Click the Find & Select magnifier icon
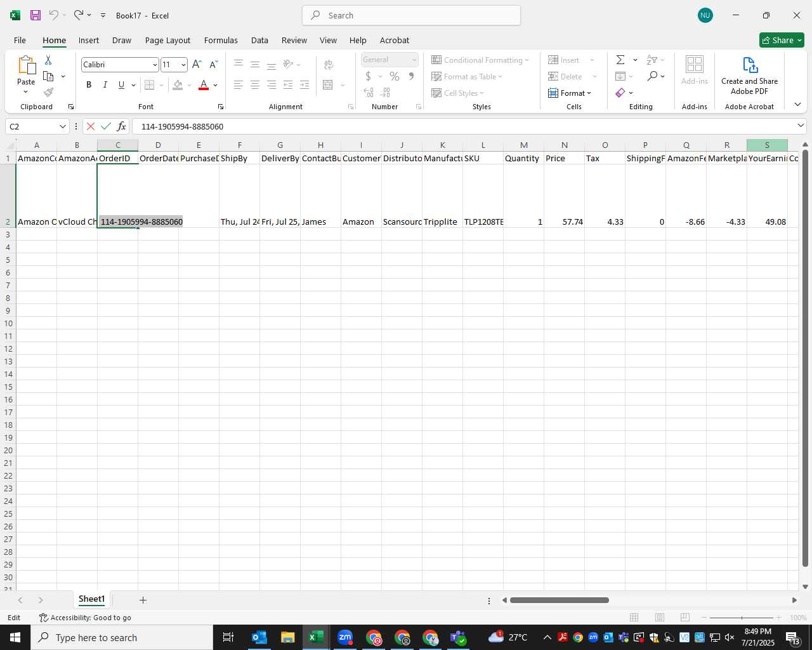Image resolution: width=812 pixels, height=650 pixels. pyautogui.click(x=652, y=76)
